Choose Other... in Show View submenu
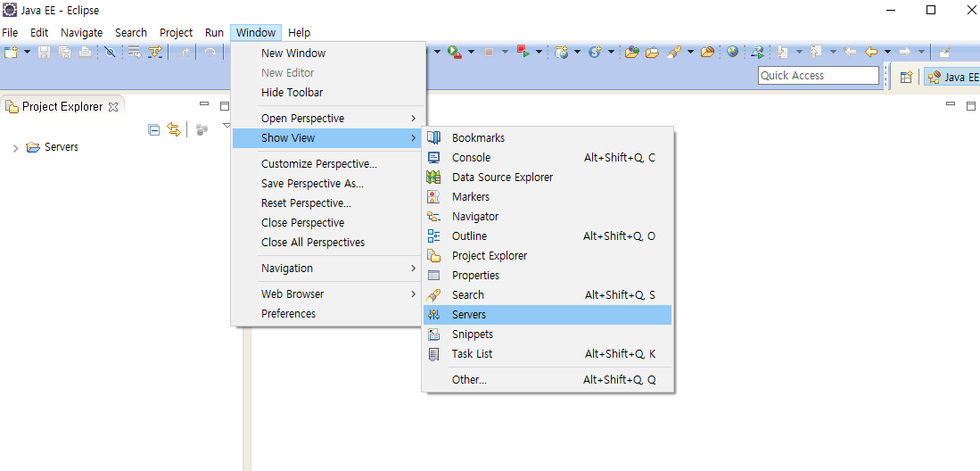 point(548,380)
